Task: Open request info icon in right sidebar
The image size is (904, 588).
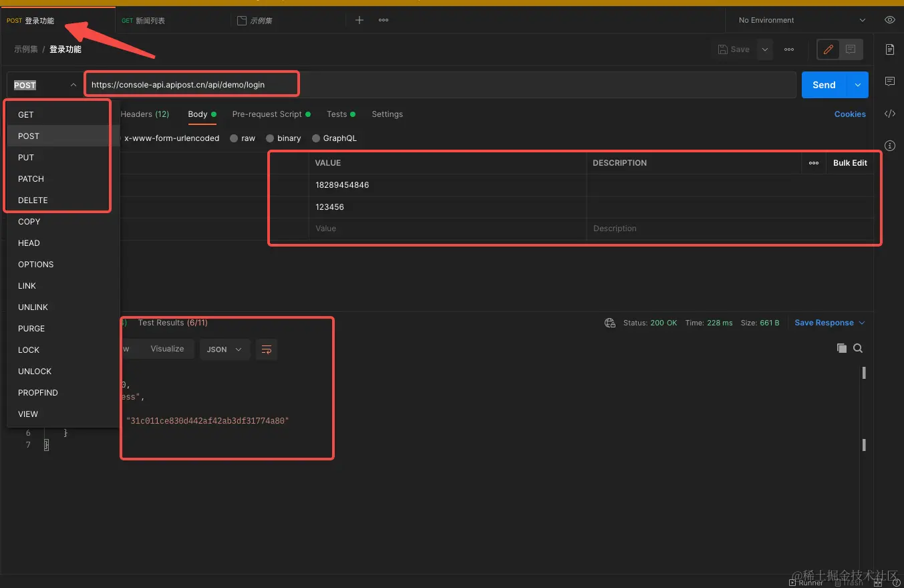Action: coord(889,145)
